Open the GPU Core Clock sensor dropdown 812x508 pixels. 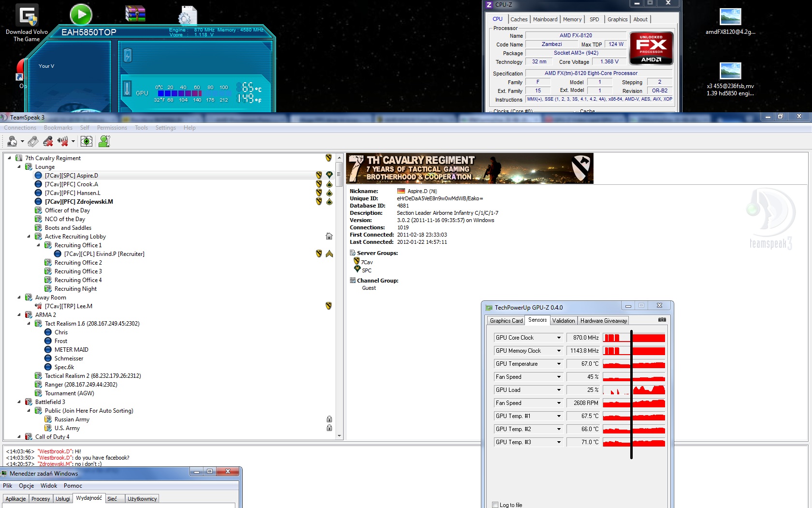coord(559,338)
